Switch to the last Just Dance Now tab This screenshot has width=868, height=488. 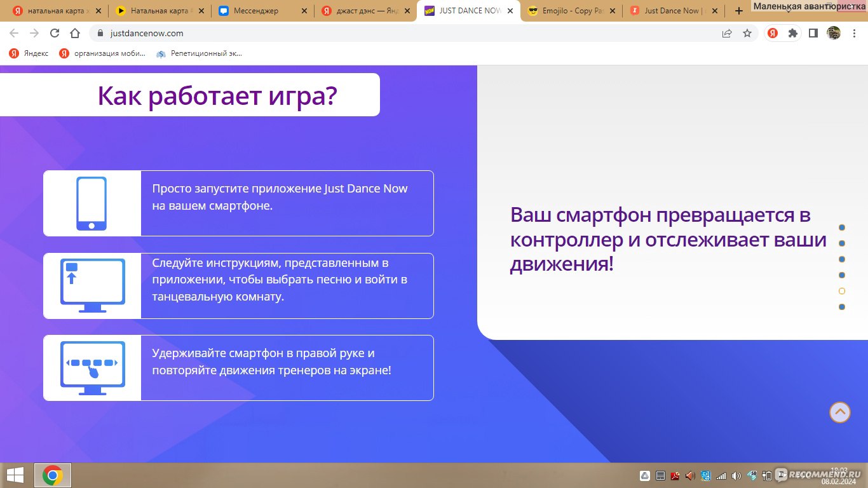(674, 11)
